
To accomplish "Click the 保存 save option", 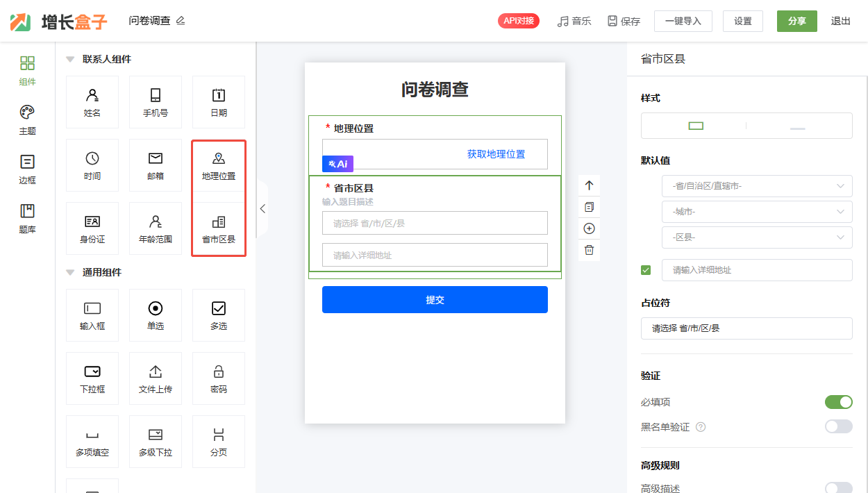I will click(x=624, y=21).
